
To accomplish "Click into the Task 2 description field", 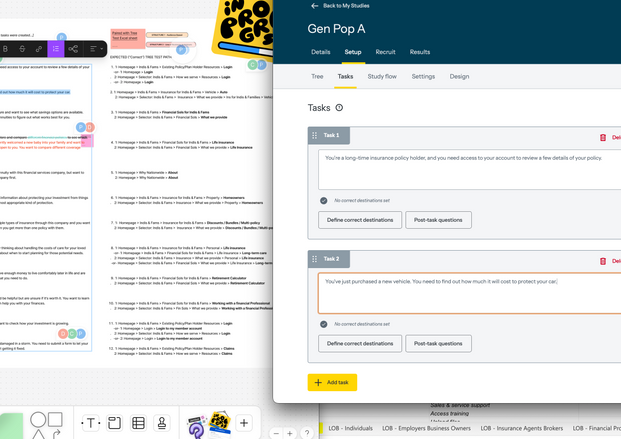I will pos(469,293).
